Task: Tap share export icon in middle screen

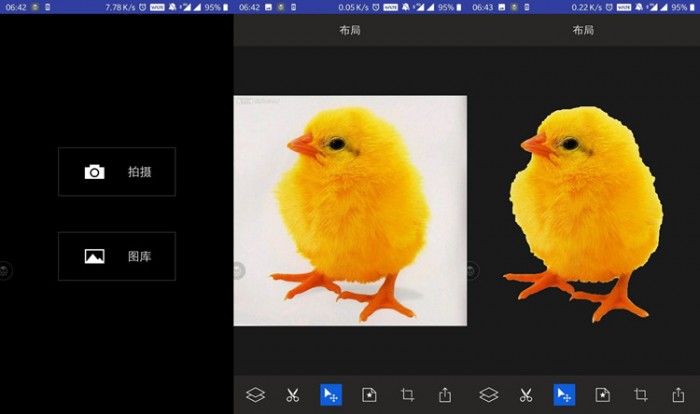Action: (x=445, y=395)
